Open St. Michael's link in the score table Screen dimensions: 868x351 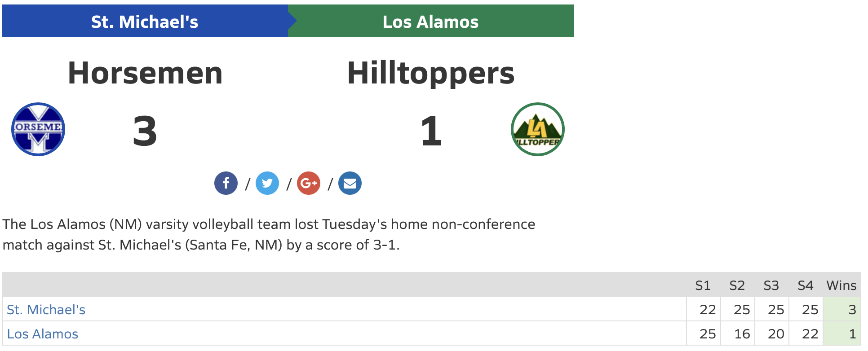tap(46, 310)
